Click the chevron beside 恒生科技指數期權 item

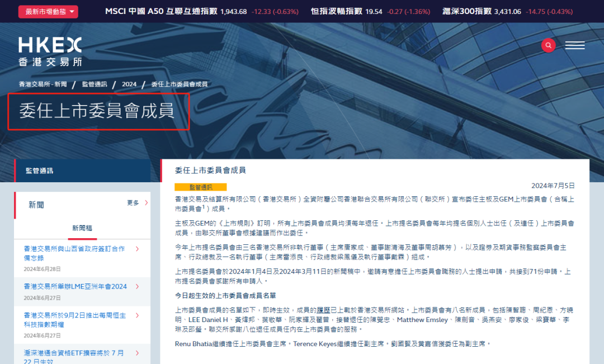pyautogui.click(x=138, y=315)
